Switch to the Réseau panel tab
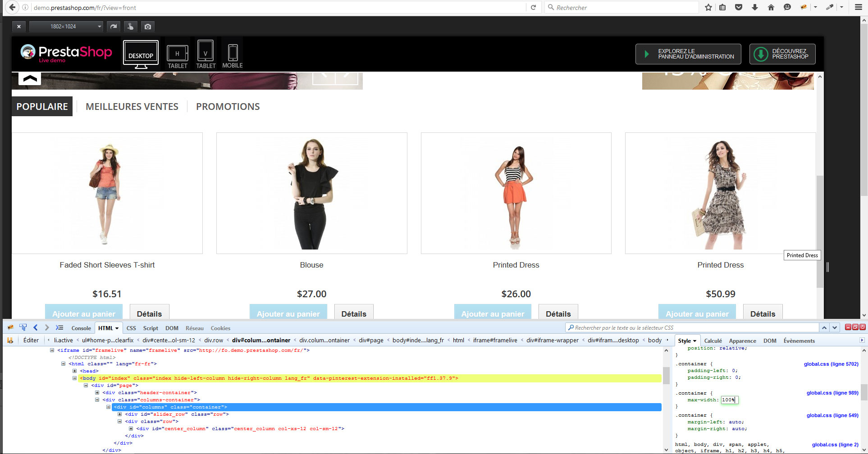The height and width of the screenshot is (454, 868). pyautogui.click(x=195, y=328)
